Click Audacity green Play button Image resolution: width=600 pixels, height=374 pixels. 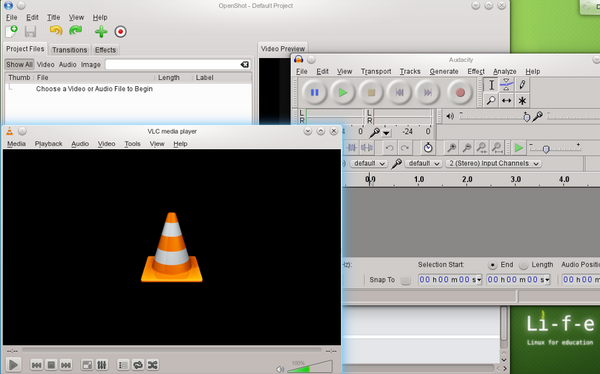pyautogui.click(x=343, y=92)
